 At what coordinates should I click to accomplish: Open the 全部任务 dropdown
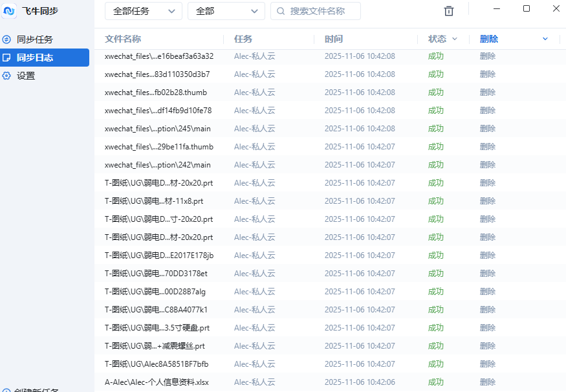tap(144, 11)
